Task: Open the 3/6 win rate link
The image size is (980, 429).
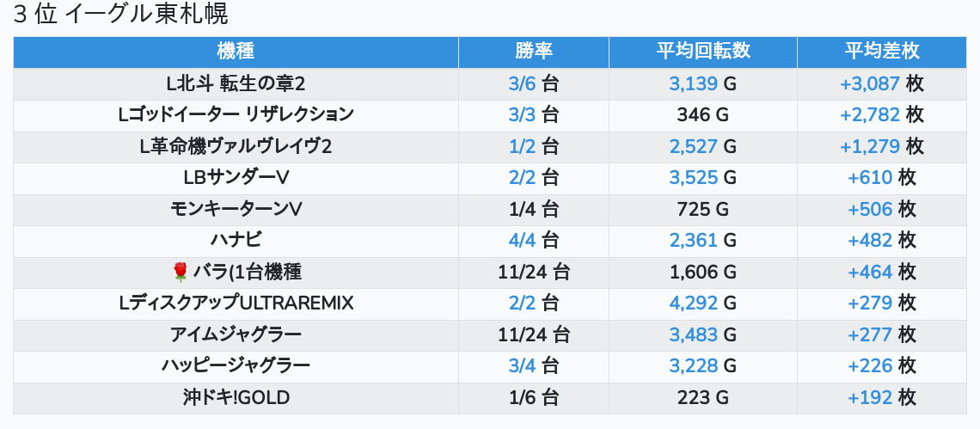Action: [522, 83]
